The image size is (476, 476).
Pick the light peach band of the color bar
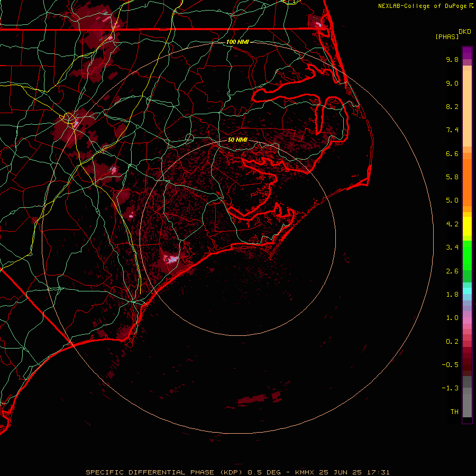(467, 108)
